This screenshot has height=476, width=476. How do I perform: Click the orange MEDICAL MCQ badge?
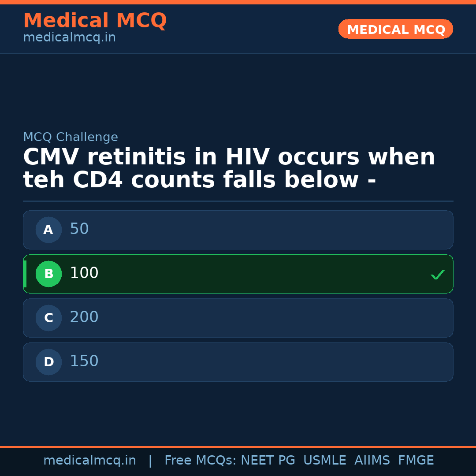[x=395, y=29]
